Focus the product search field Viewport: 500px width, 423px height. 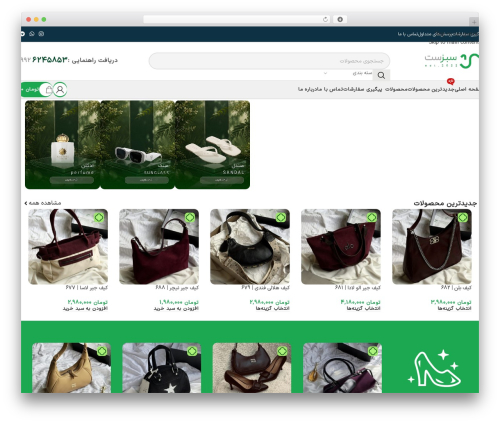coord(269,61)
